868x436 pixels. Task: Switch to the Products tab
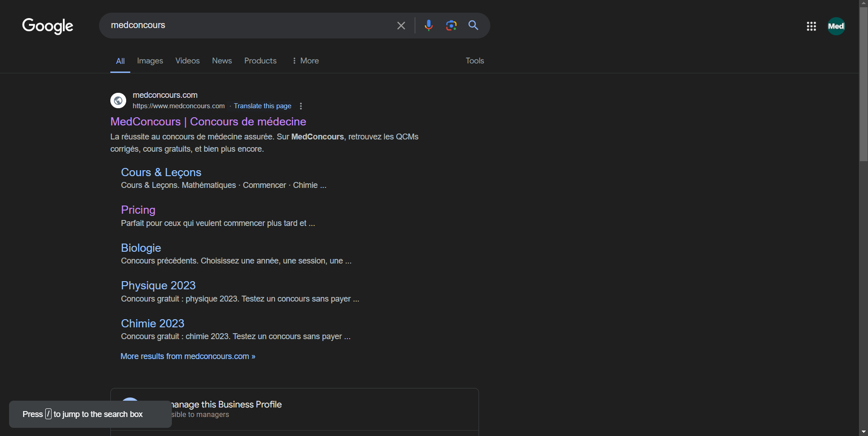click(x=260, y=61)
